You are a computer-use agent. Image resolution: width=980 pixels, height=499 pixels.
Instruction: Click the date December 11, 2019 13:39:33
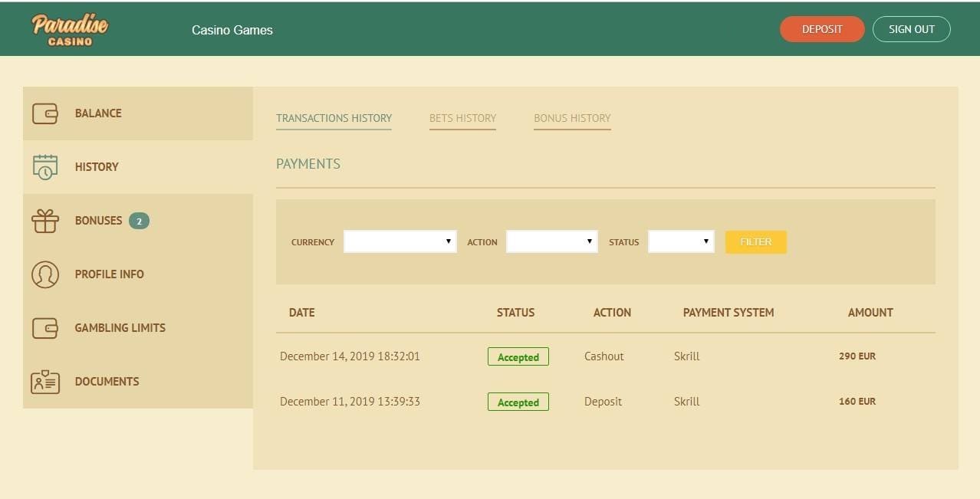pos(350,402)
